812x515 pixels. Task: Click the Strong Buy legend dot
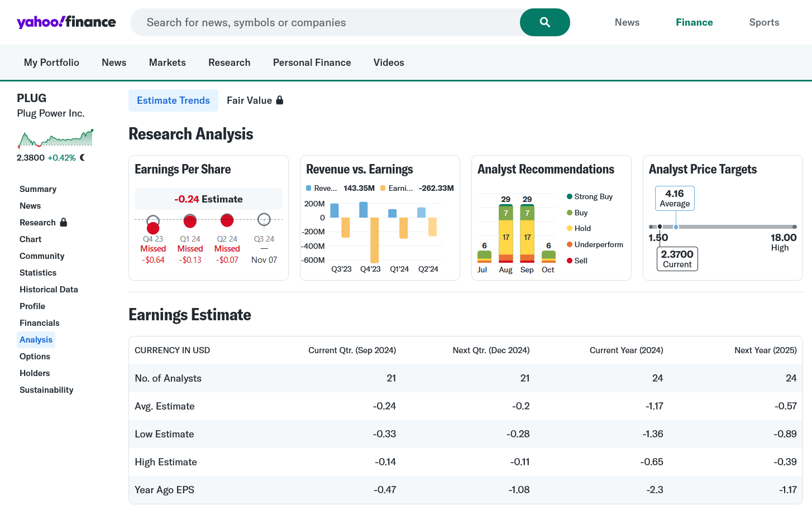(x=570, y=196)
